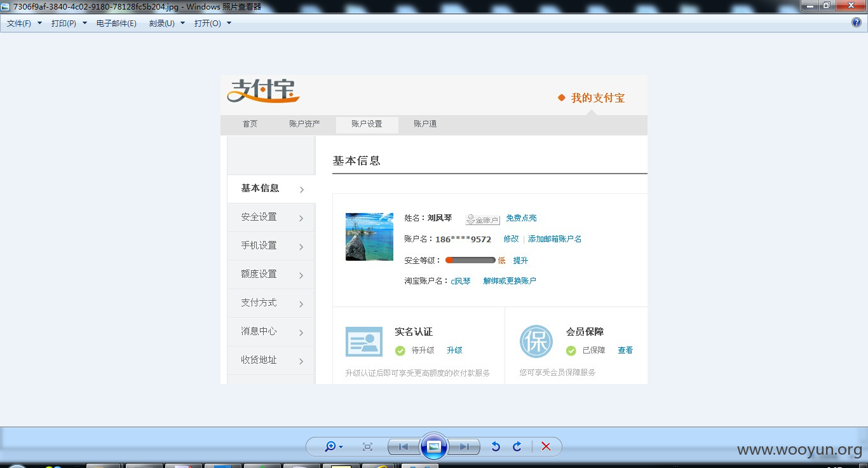The width and height of the screenshot is (868, 468).
Task: Open 消息中心 in the sidebar
Action: pyautogui.click(x=271, y=332)
